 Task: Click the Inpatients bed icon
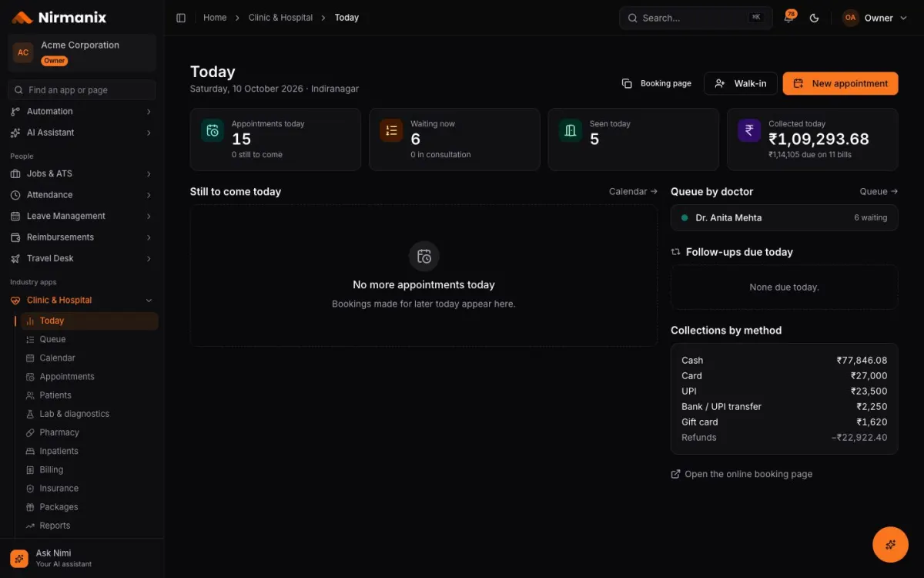coord(30,451)
